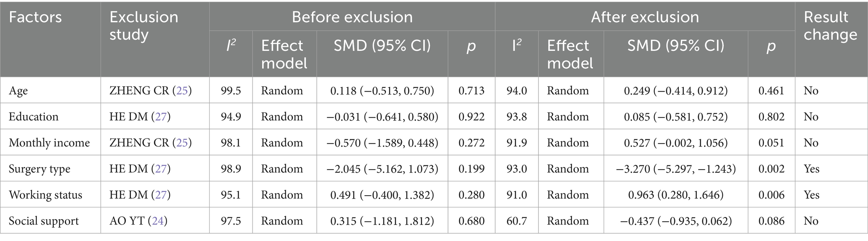Image resolution: width=868 pixels, height=241 pixels.
Task: Click the p value 0.051 cell
Action: [x=771, y=143]
